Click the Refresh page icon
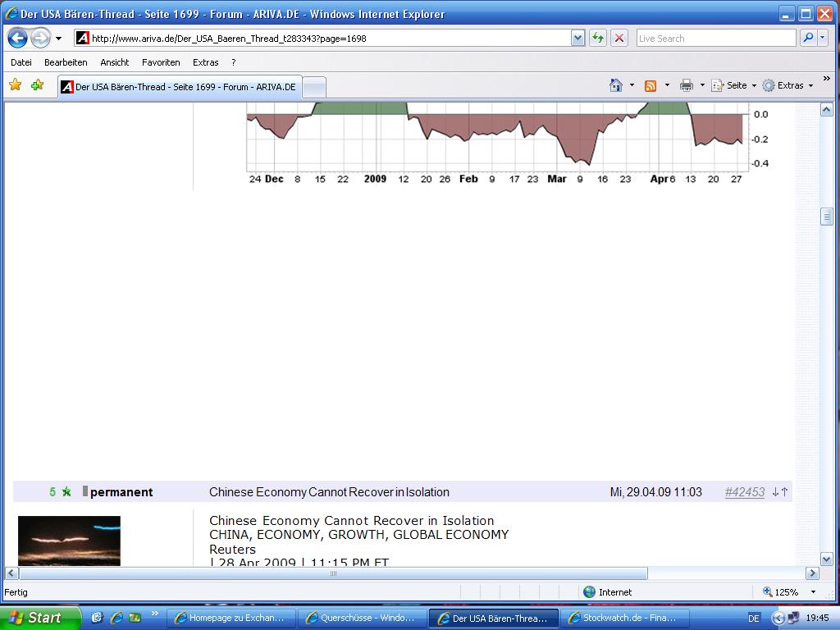The height and width of the screenshot is (630, 840). coord(598,39)
